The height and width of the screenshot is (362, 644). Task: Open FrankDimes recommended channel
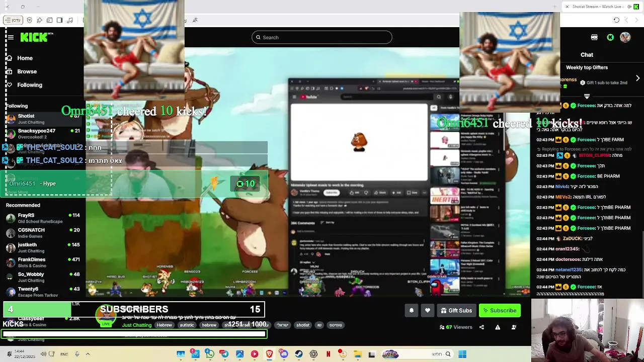coord(43,262)
